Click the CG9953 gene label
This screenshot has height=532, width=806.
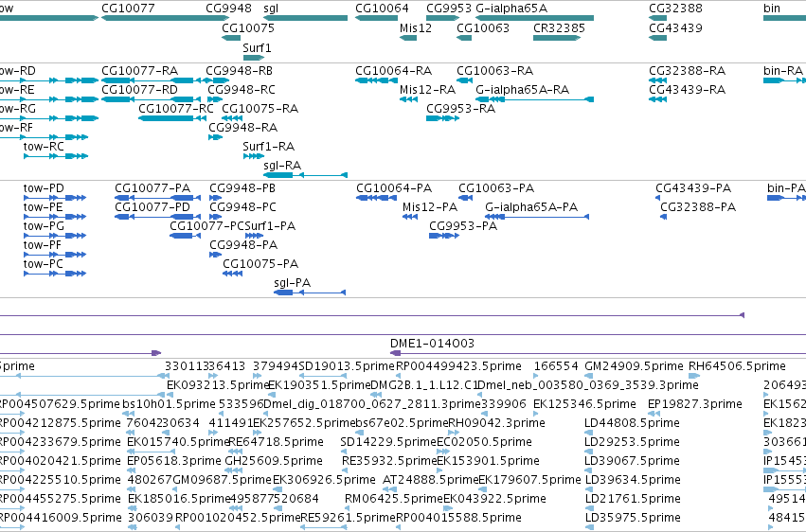point(448,9)
